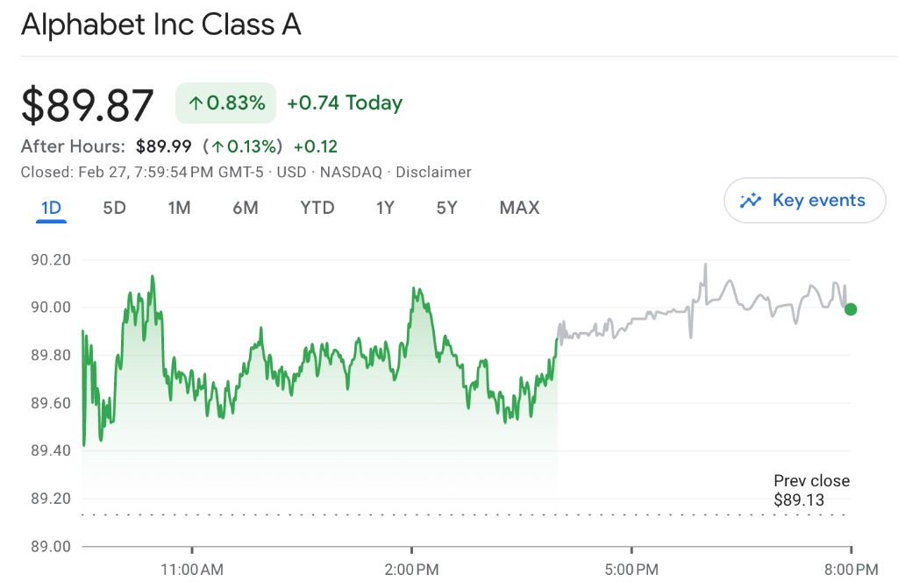Switch to 1Y time range
898x588 pixels.
click(385, 208)
